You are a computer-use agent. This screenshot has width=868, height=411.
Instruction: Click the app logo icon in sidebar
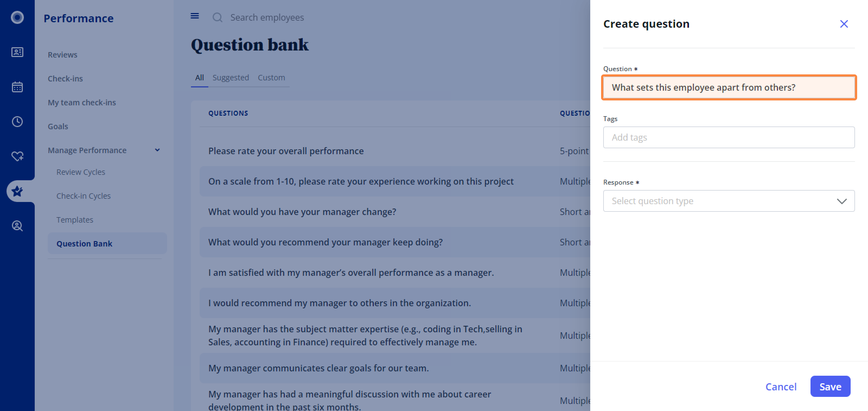point(17,17)
